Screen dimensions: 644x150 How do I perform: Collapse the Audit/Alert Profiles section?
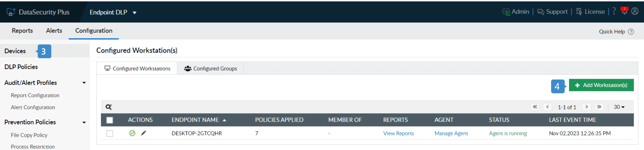click(84, 83)
